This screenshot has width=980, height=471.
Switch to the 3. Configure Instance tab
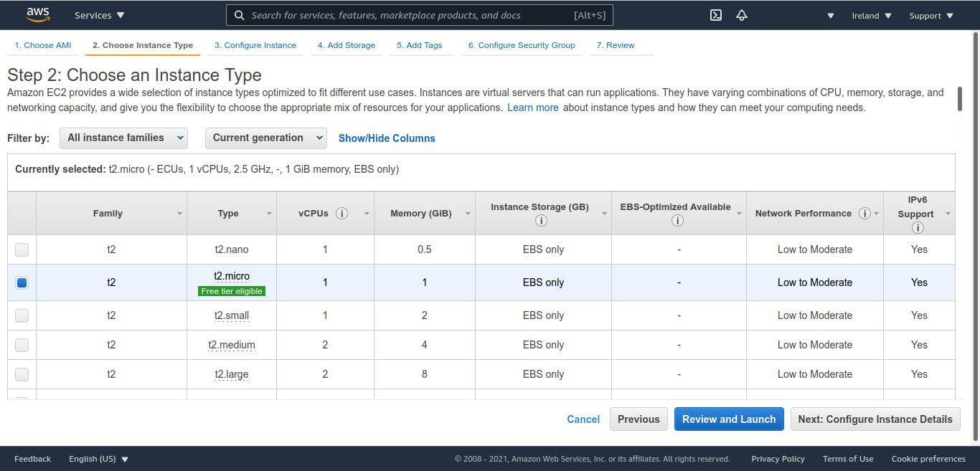tap(255, 45)
